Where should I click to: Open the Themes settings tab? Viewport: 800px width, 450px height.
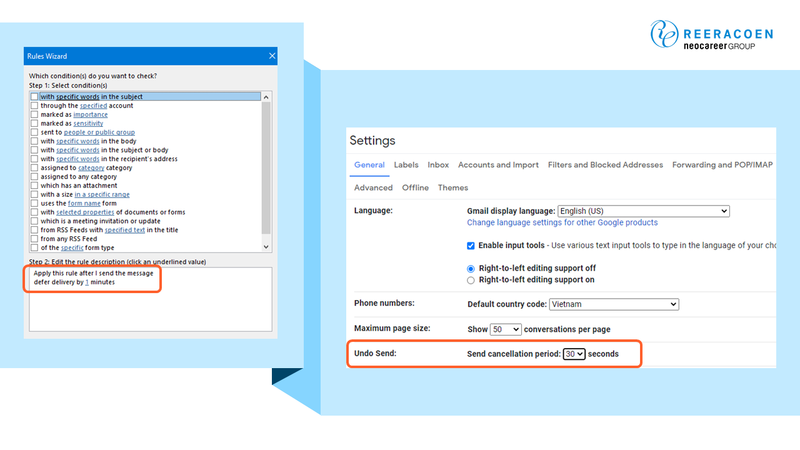453,188
